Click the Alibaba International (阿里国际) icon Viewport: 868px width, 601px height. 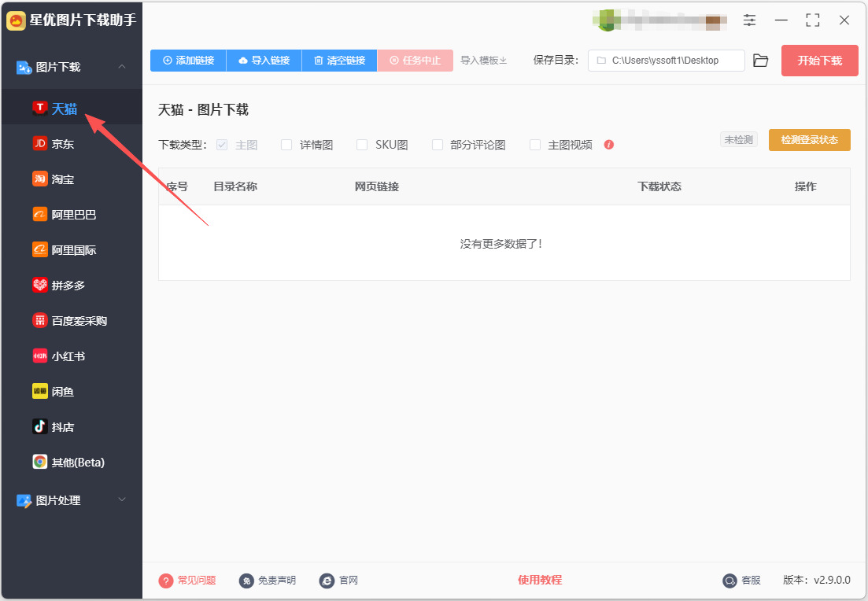click(x=40, y=249)
